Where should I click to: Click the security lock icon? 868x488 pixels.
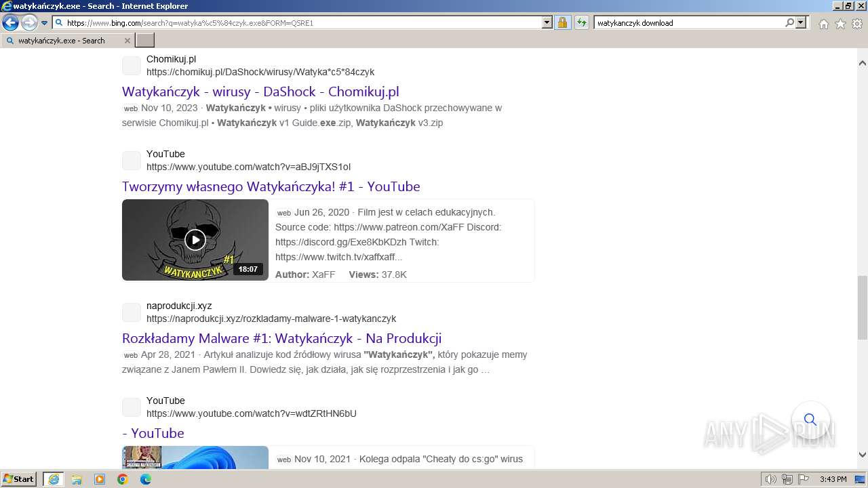pos(562,22)
